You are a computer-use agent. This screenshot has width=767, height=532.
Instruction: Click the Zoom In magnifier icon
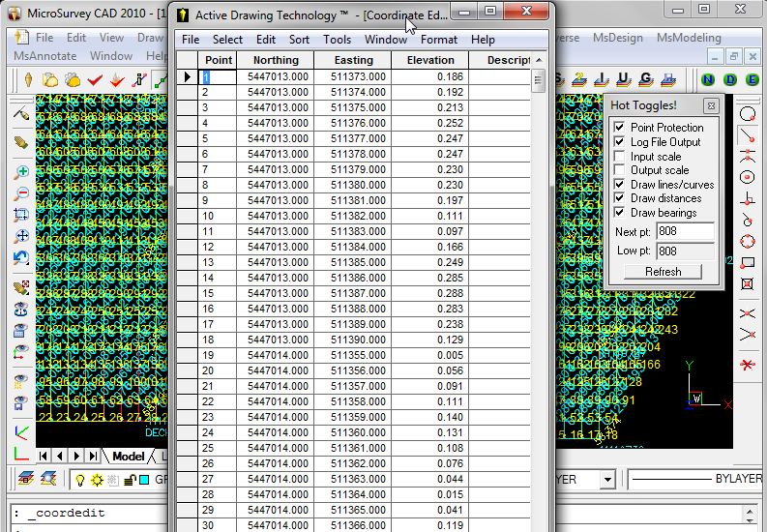21,172
